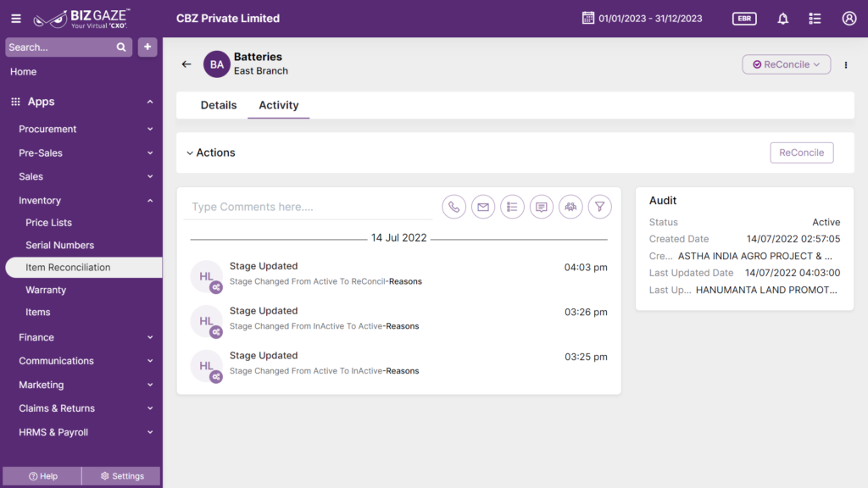Click the search magnifier icon
Viewport: 868px width, 488px height.
click(x=121, y=47)
